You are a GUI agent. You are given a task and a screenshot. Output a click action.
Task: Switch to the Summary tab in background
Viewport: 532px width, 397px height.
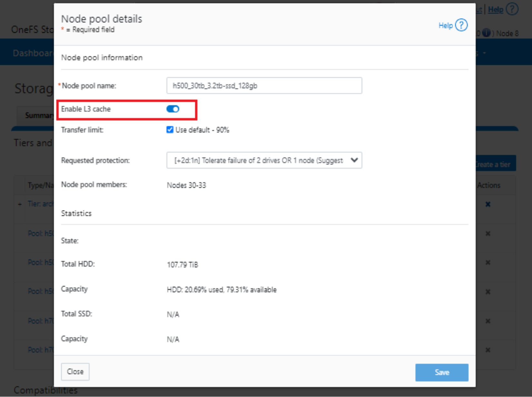(x=39, y=115)
